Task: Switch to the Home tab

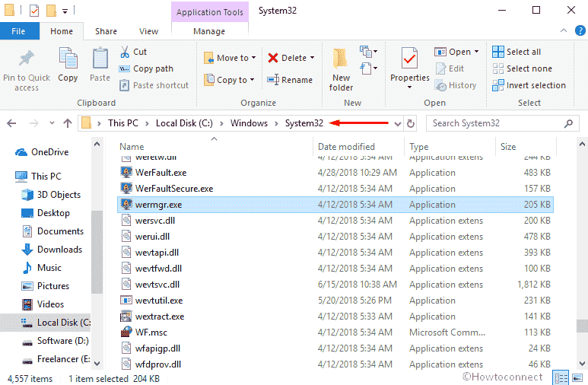Action: (x=62, y=31)
